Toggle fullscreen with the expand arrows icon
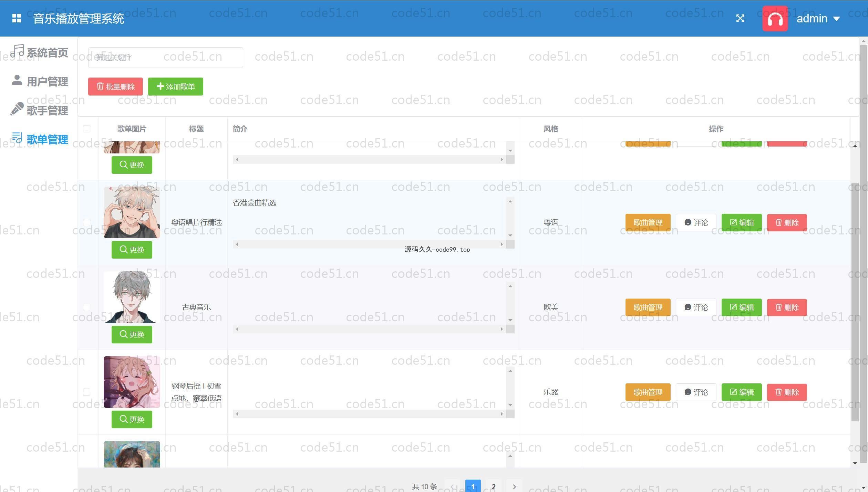 click(x=740, y=18)
